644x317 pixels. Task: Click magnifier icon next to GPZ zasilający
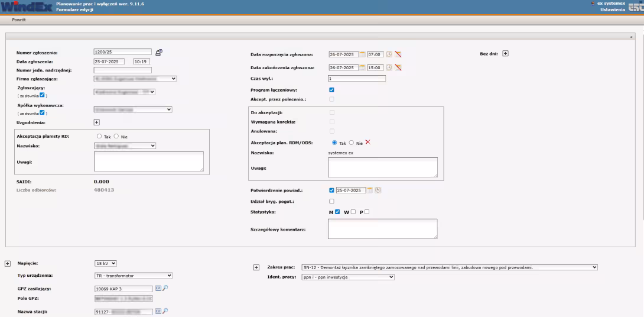[x=165, y=287]
